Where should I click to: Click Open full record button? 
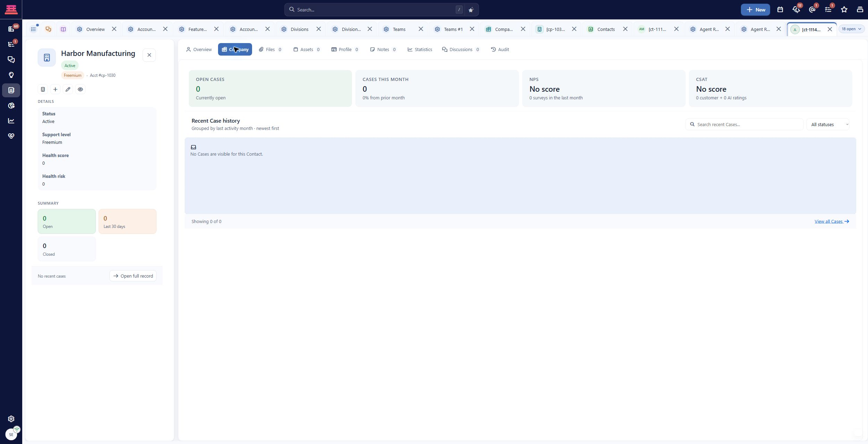pyautogui.click(x=133, y=276)
